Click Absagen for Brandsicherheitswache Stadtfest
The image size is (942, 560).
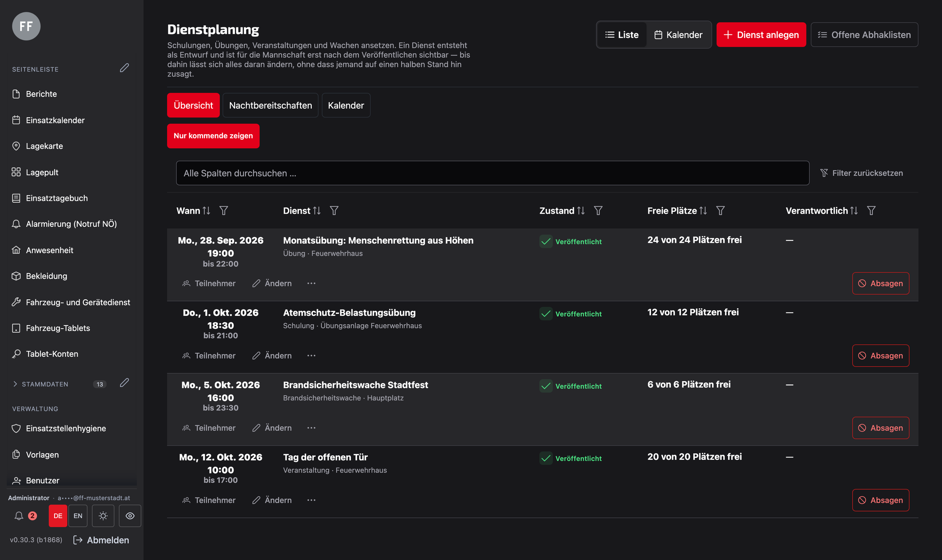(x=880, y=428)
